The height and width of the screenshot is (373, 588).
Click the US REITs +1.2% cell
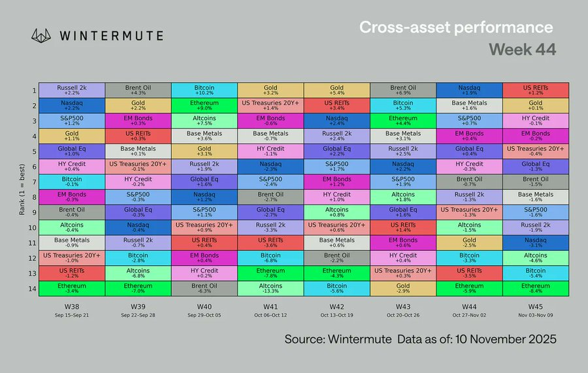point(536,89)
